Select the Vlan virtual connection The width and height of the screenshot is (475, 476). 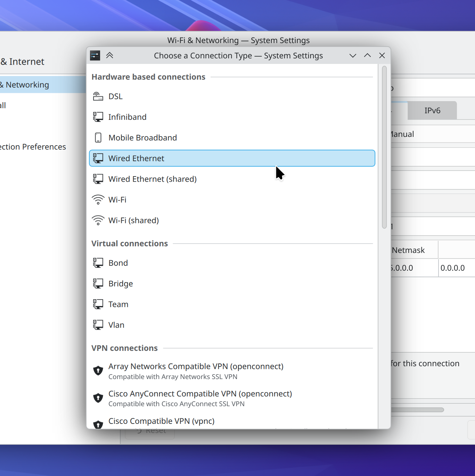click(x=116, y=325)
